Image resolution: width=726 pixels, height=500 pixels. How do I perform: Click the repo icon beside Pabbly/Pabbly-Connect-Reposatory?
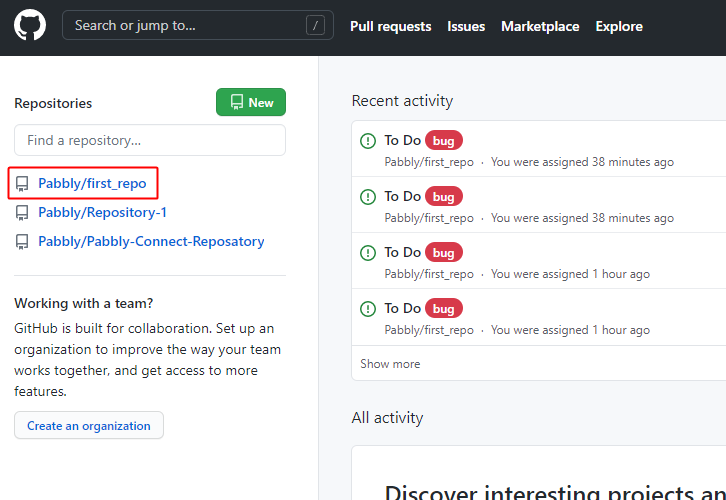point(22,242)
